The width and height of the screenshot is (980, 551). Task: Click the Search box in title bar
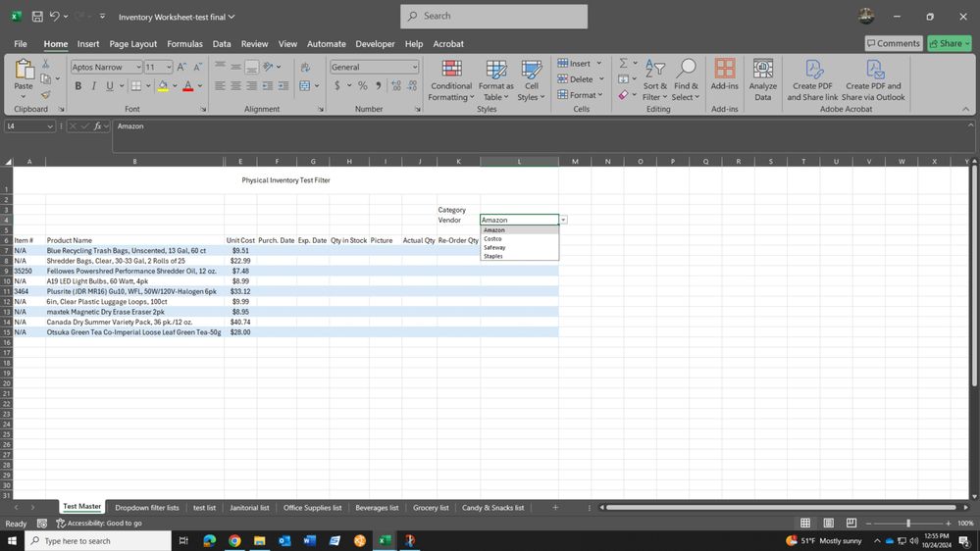coord(493,17)
